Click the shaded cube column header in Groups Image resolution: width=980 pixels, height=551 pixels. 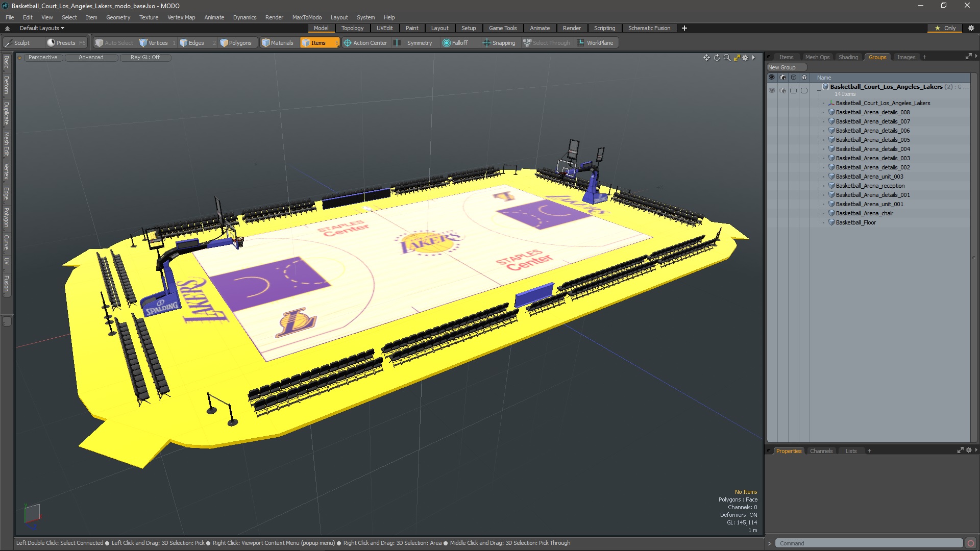pyautogui.click(x=804, y=78)
